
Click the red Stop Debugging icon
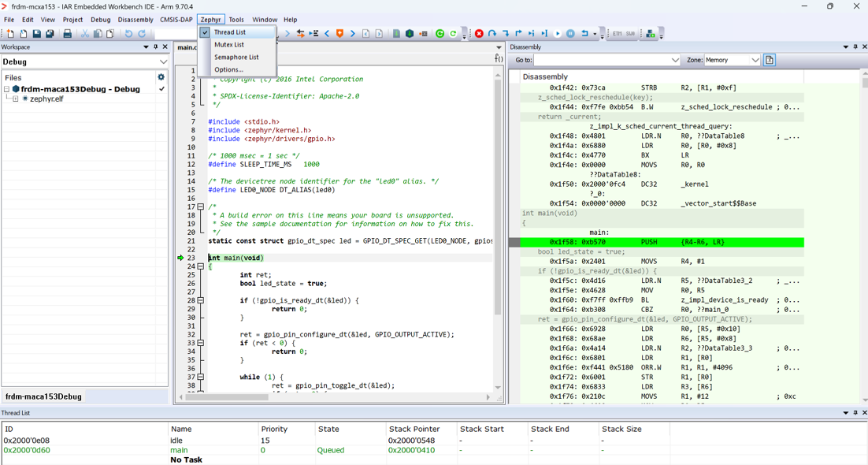(x=479, y=34)
